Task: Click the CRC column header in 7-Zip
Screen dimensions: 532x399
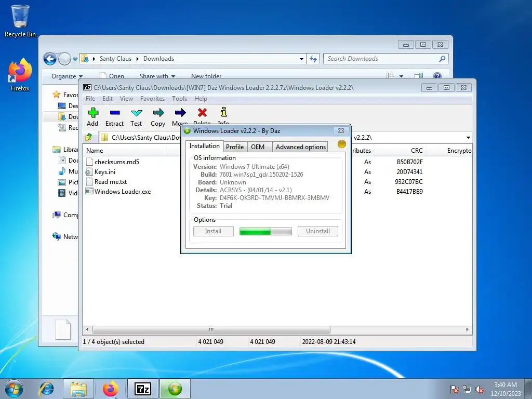Action: (x=400, y=150)
